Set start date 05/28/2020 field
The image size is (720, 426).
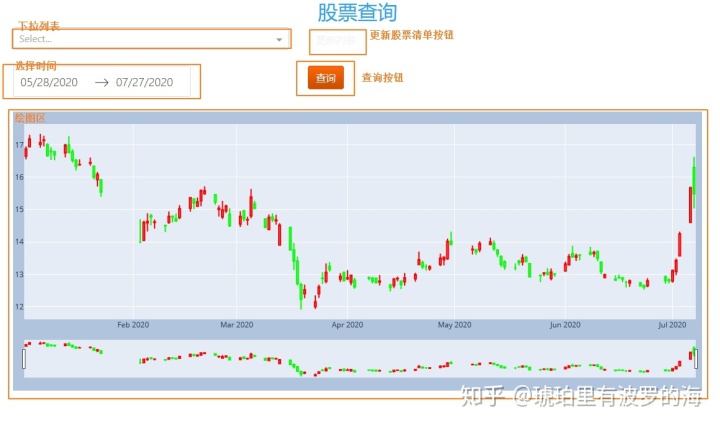pyautogui.click(x=49, y=82)
